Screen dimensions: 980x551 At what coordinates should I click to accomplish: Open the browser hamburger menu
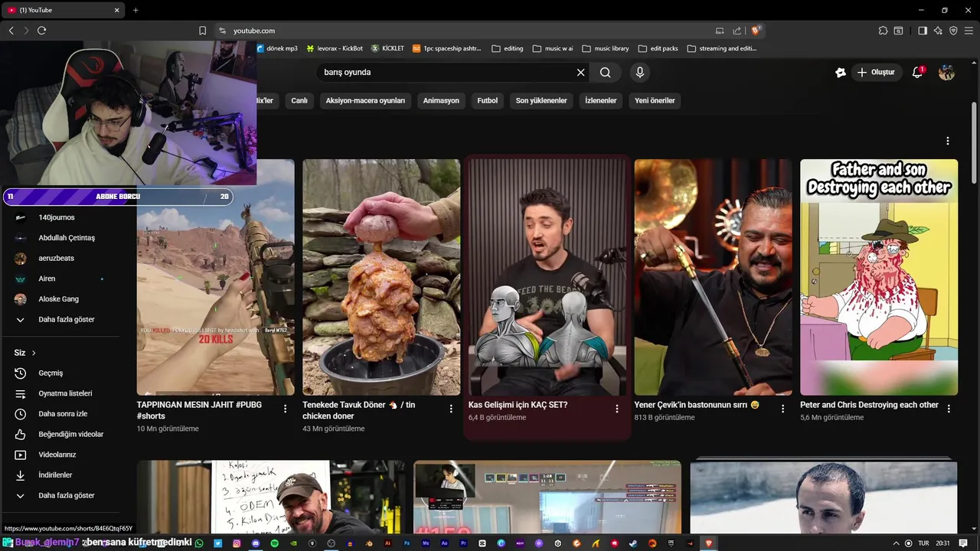click(x=969, y=31)
